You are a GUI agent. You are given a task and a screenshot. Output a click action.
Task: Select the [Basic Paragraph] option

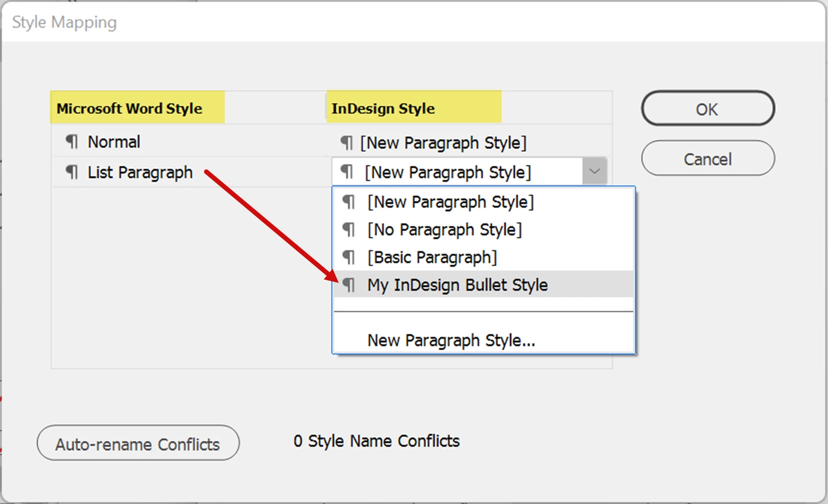[483, 257]
